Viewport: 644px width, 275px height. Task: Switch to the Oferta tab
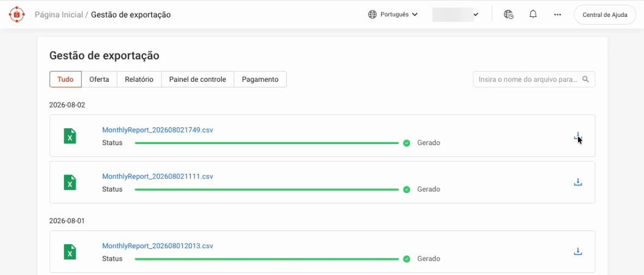click(x=99, y=79)
